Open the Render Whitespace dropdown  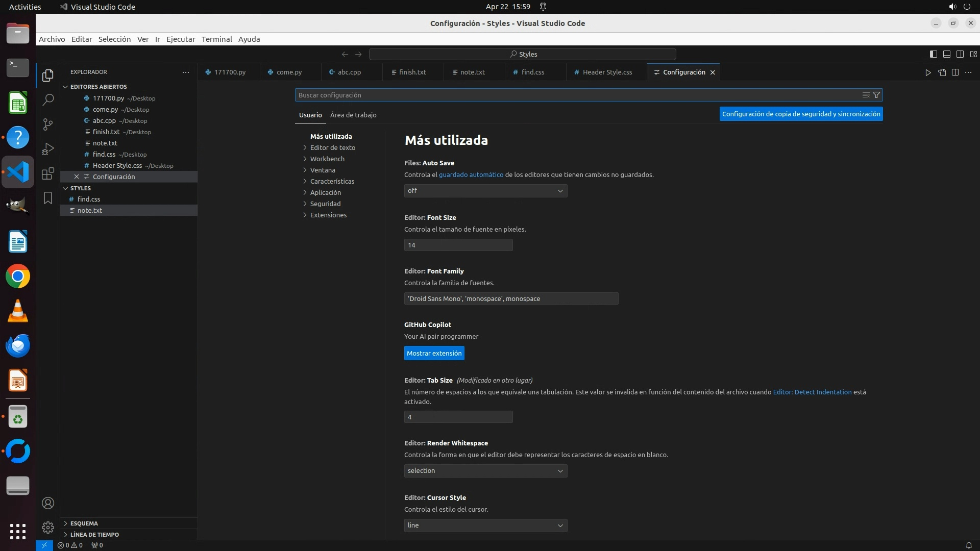pos(485,471)
